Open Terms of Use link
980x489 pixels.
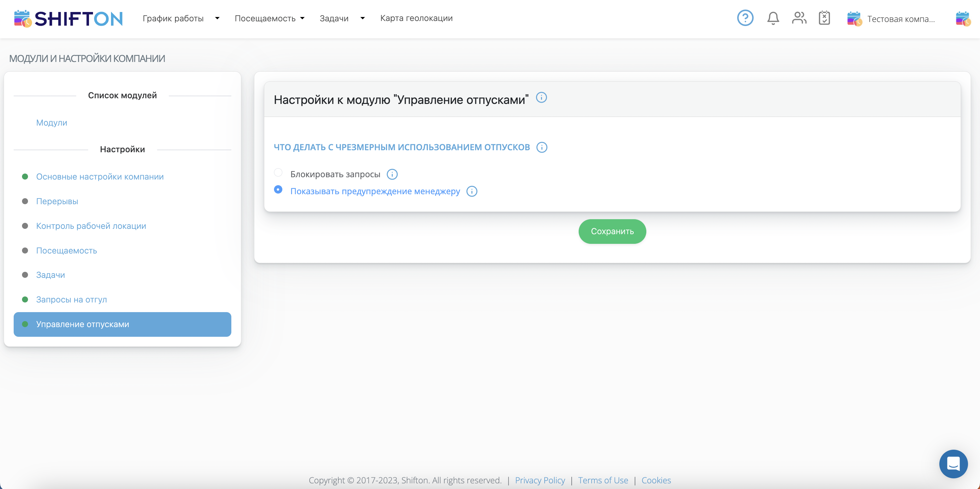tap(603, 480)
